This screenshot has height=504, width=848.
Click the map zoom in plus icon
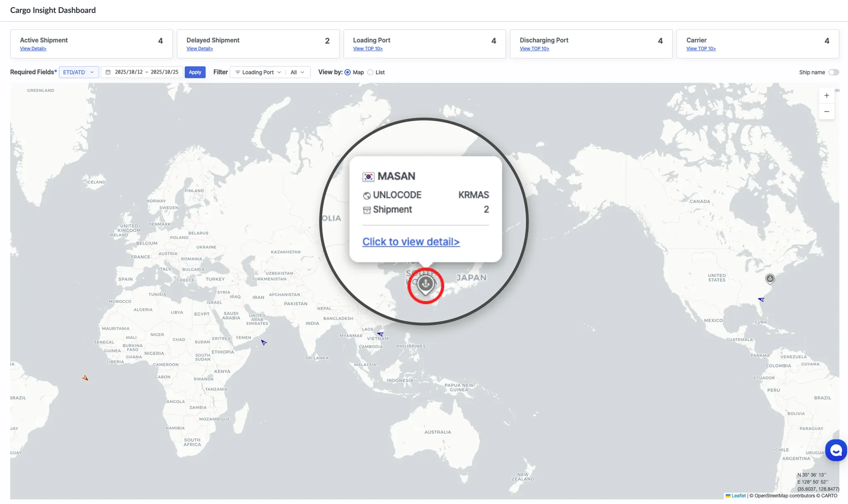tap(826, 96)
